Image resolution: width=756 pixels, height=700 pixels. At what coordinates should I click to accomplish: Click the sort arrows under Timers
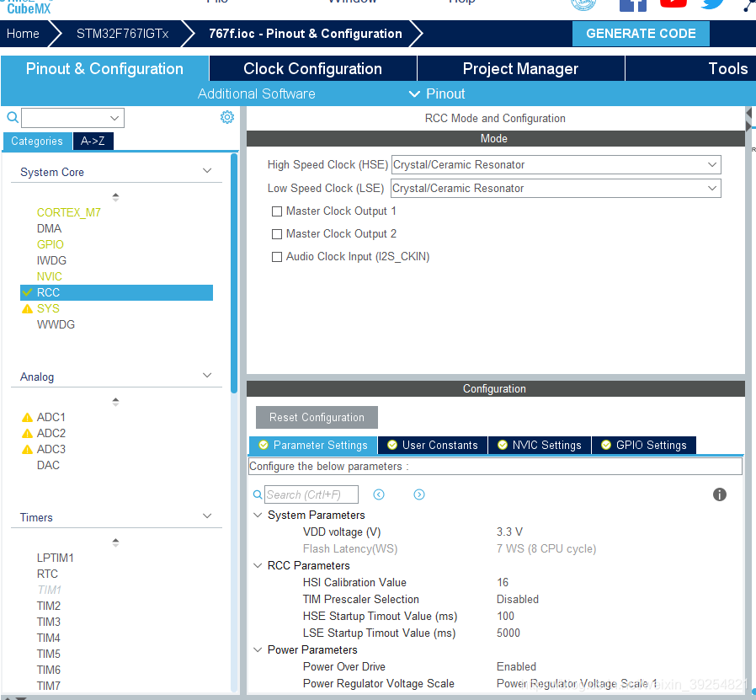[115, 542]
